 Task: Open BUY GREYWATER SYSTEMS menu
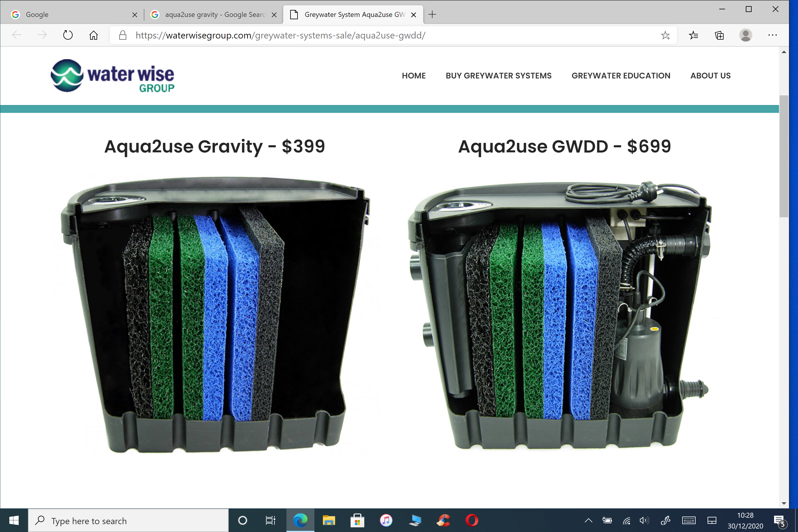tap(498, 76)
